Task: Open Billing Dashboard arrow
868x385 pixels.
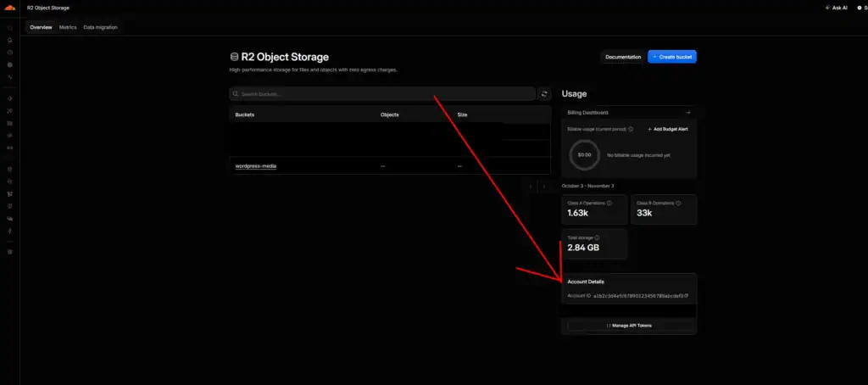Action: 687,113
